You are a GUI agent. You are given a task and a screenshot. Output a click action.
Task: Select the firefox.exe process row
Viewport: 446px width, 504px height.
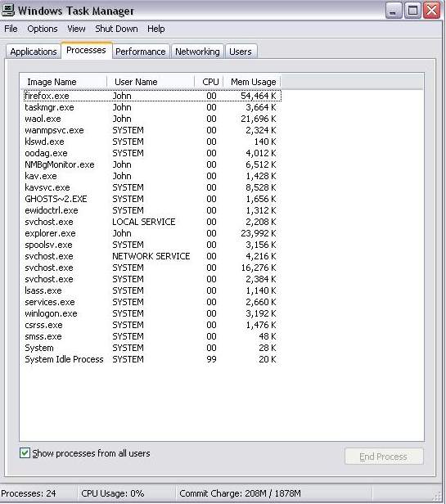(152, 96)
